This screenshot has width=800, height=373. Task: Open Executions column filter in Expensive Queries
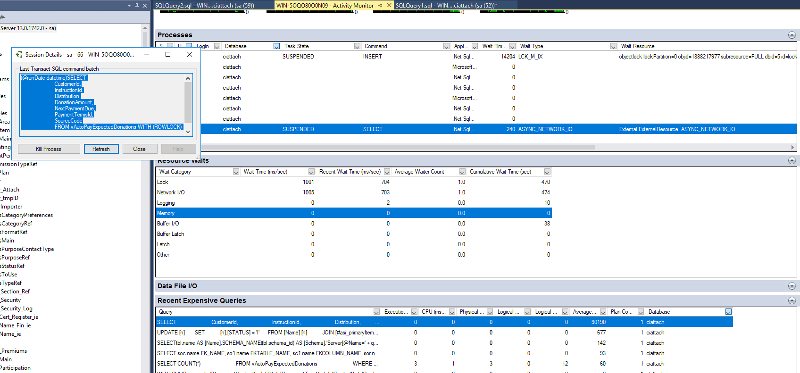pyautogui.click(x=415, y=311)
